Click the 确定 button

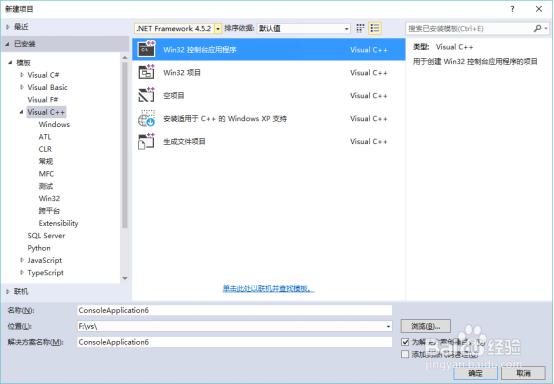[x=475, y=373]
